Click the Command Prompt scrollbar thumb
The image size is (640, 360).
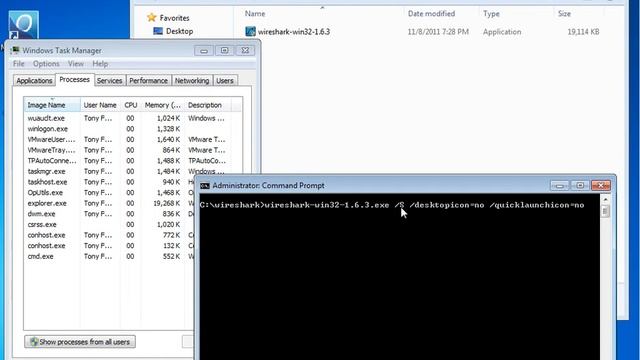(x=605, y=211)
